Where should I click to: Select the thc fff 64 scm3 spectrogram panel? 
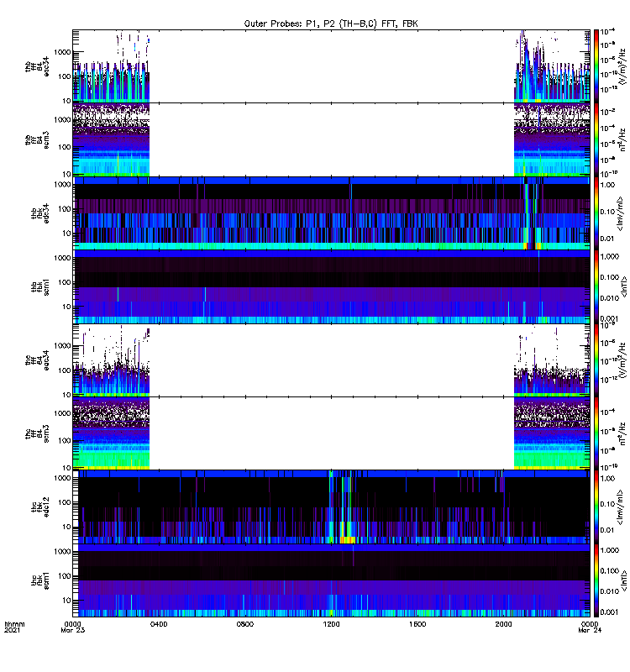[x=331, y=433]
